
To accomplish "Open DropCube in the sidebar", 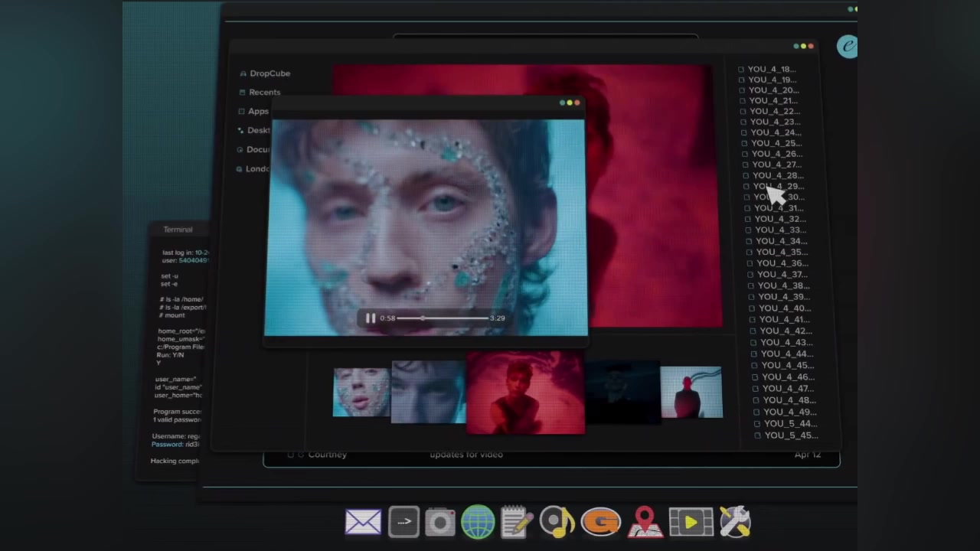I will click(x=269, y=73).
